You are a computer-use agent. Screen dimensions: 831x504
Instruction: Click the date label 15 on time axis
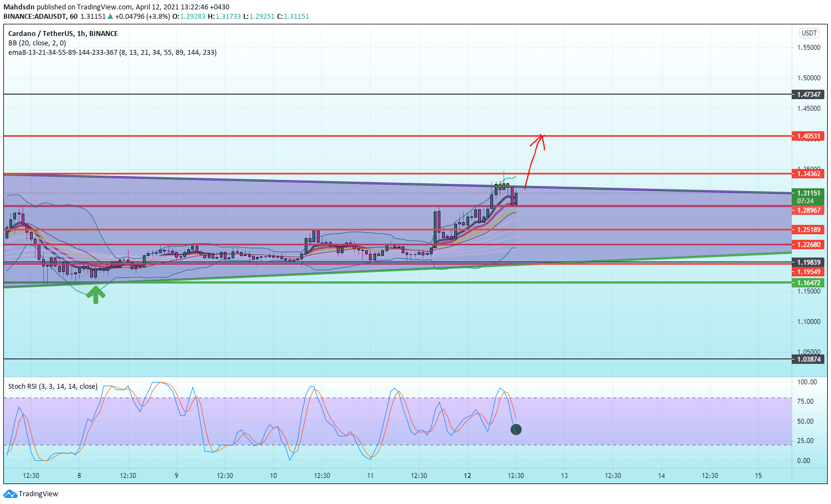[x=758, y=476]
